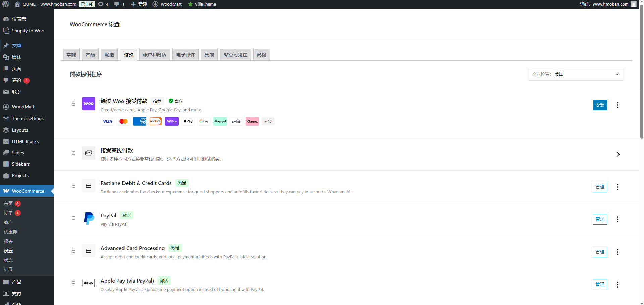The width and height of the screenshot is (644, 305).
Task: Click the Affirm logo
Action: tap(236, 121)
